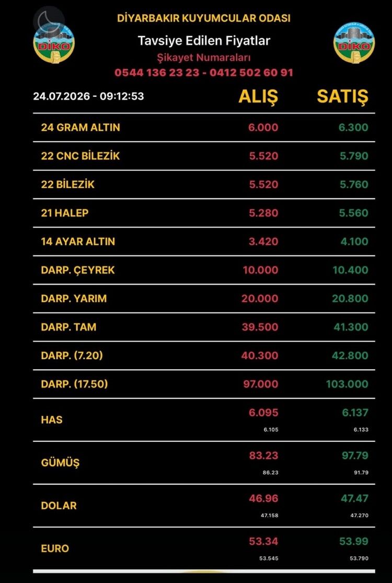
Task: Select the 22 CNC BİLEZİK row label
Action: click(x=80, y=156)
